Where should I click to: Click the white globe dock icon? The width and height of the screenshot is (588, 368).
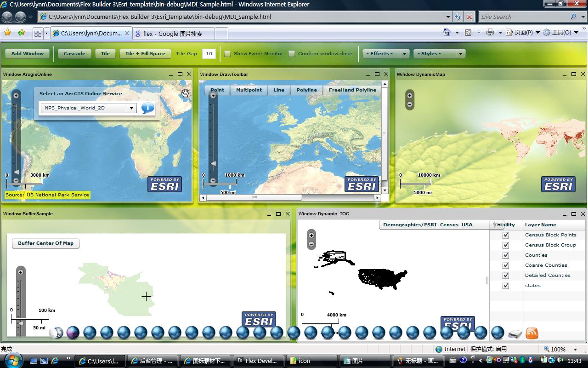(56, 333)
